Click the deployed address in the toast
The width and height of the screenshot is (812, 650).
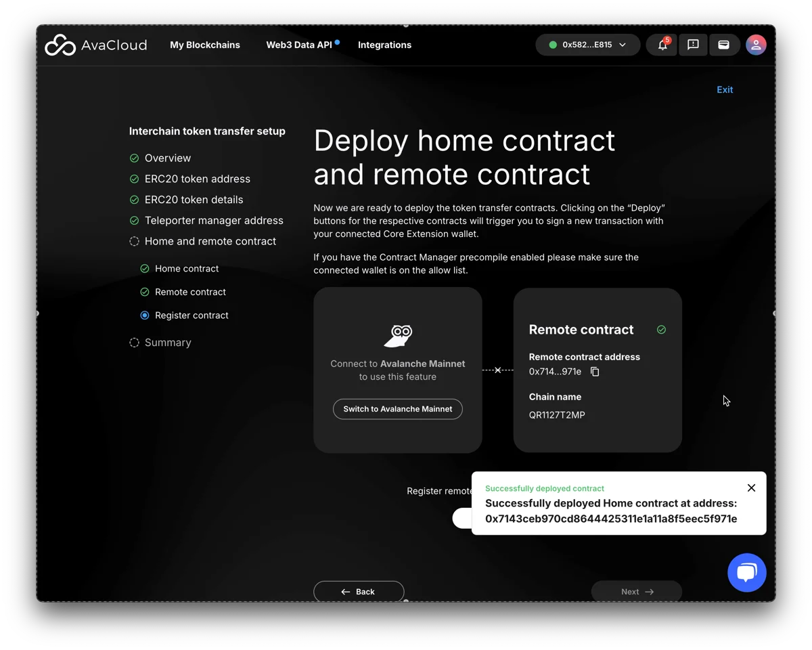click(611, 519)
